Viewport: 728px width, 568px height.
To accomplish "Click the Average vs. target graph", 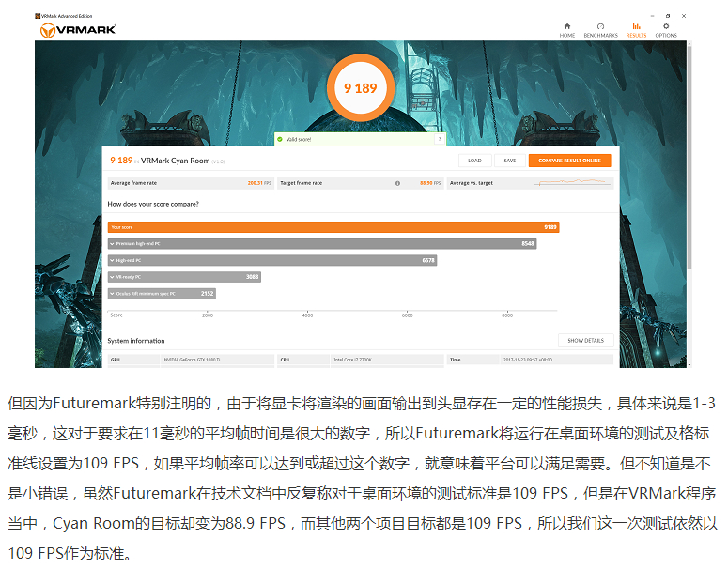I will coord(572,182).
